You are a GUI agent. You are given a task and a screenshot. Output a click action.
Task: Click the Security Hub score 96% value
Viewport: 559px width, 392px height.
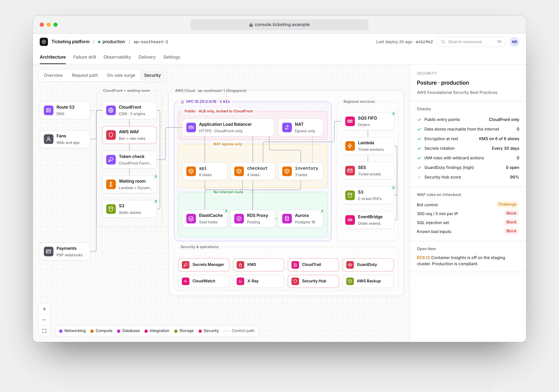[x=514, y=177]
